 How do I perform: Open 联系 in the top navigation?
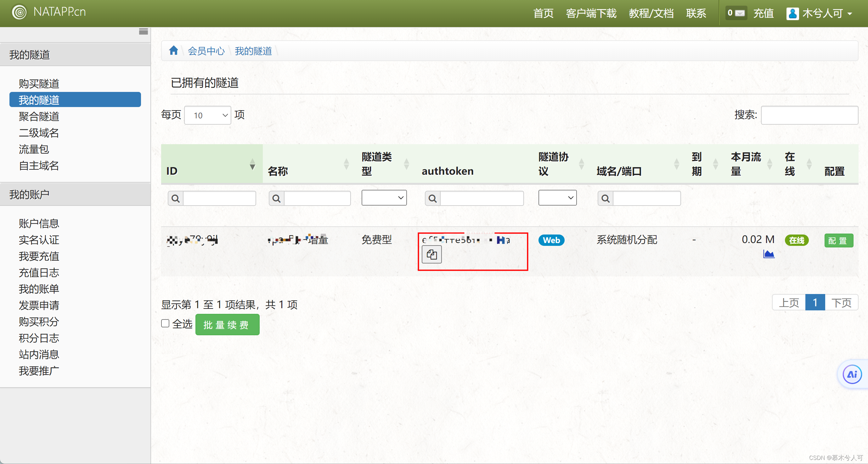(696, 14)
